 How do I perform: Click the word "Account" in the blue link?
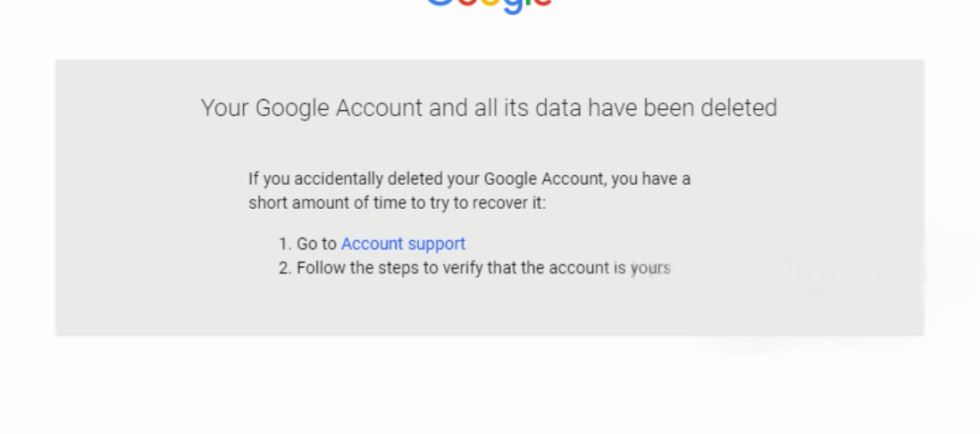tap(372, 244)
